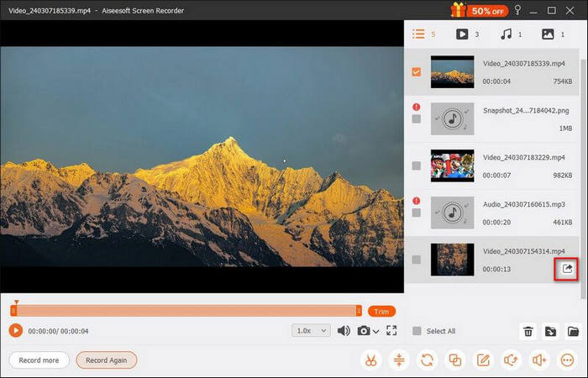
Task: Expand the snapshot camera options arrow
Action: [x=375, y=331]
